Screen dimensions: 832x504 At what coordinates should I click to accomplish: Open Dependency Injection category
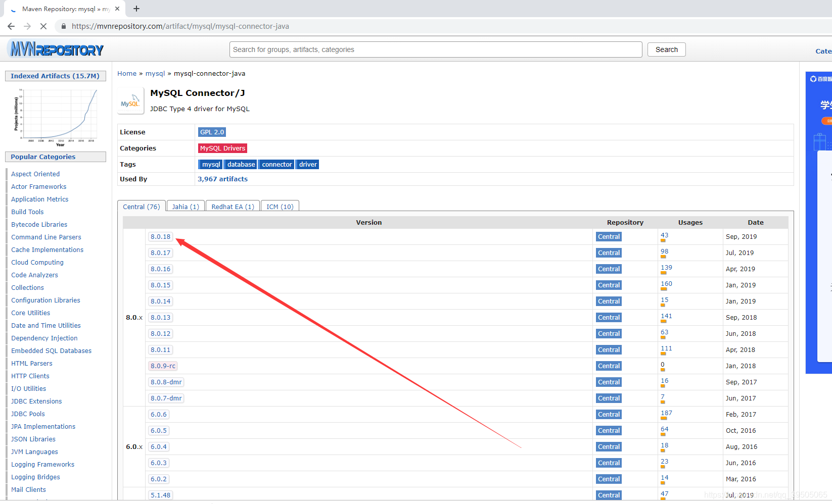[44, 338]
